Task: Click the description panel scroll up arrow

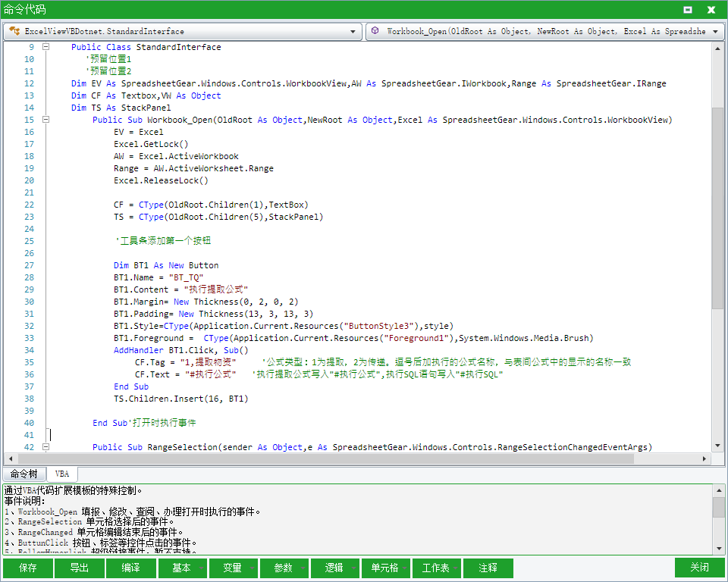Action: click(719, 490)
